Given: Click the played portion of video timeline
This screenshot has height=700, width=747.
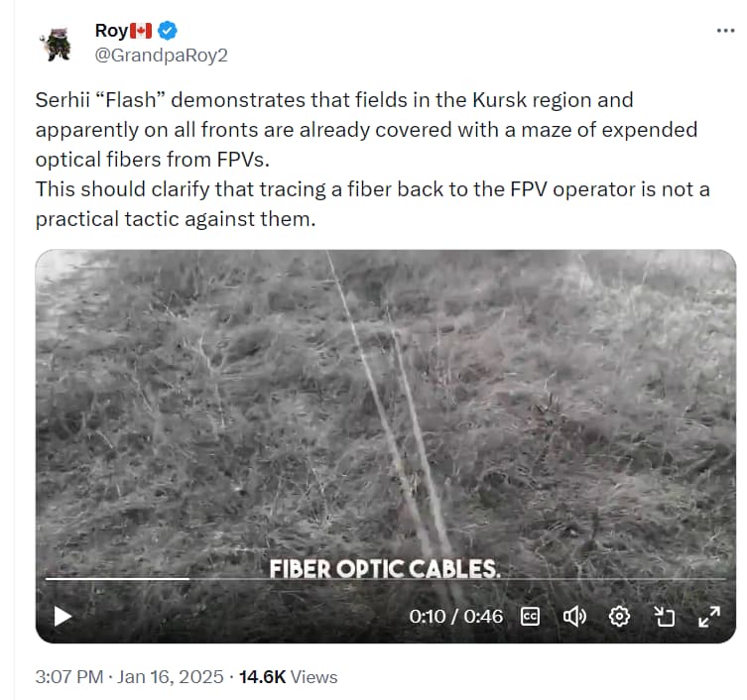Looking at the screenshot, I should click(117, 579).
